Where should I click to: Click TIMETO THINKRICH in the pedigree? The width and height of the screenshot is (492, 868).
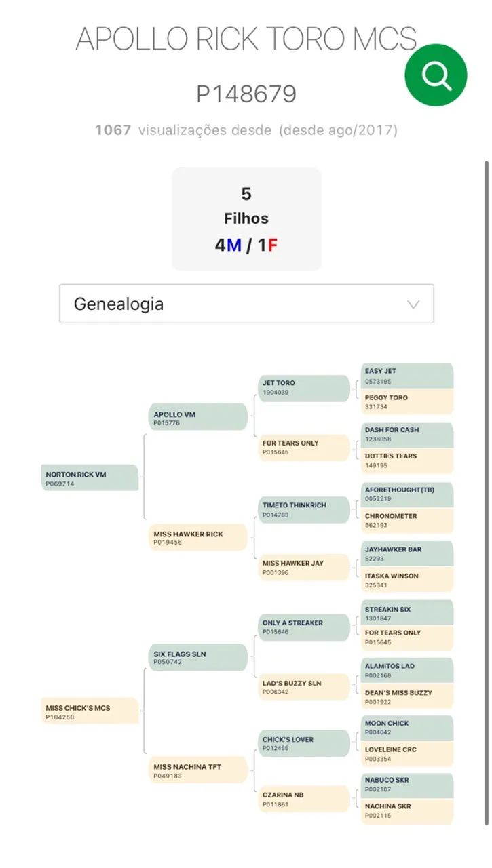click(x=304, y=509)
